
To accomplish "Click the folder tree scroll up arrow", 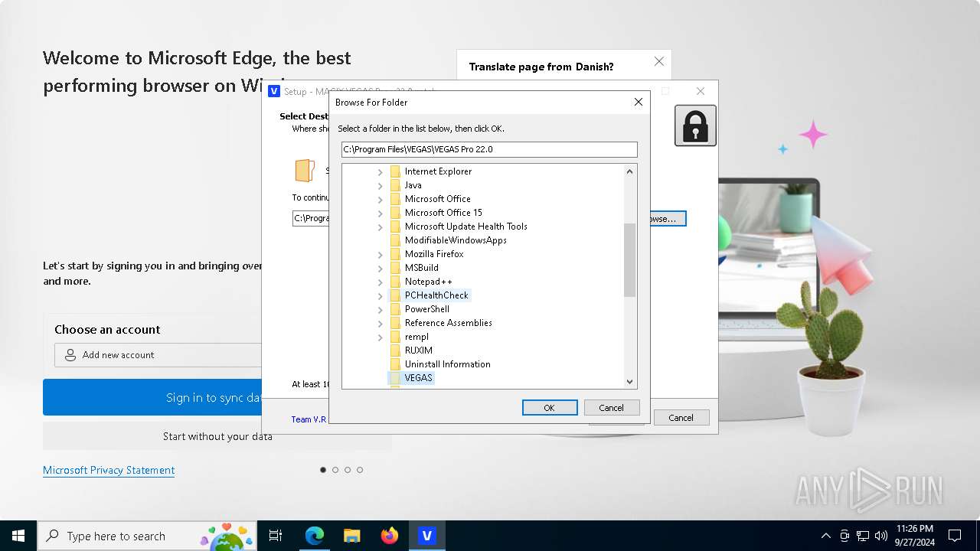I will pyautogui.click(x=630, y=171).
